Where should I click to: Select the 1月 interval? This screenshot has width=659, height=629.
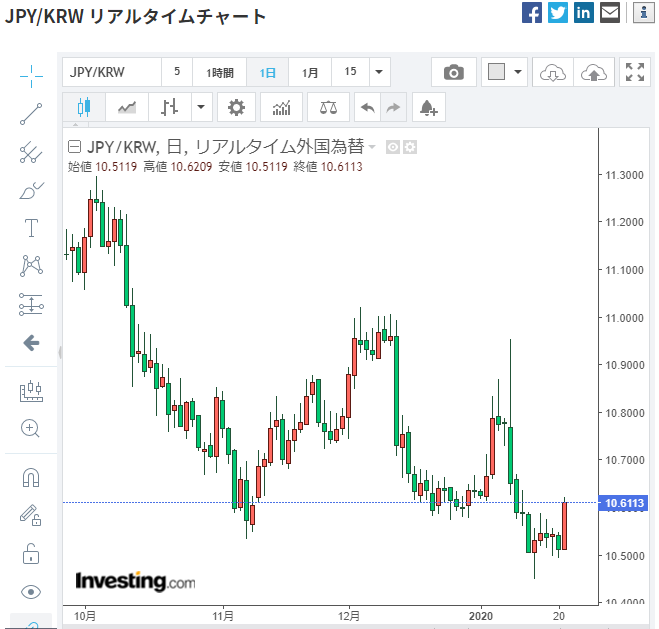pos(310,72)
